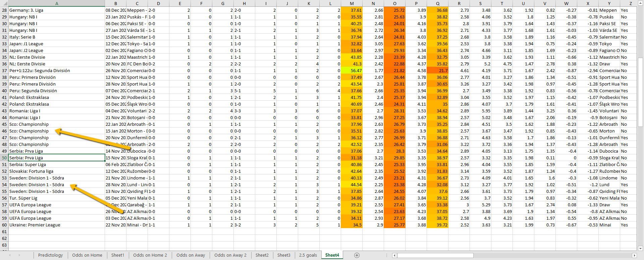Open the 2.5 goals sheet tab
This screenshot has width=644, height=260.
pyautogui.click(x=308, y=255)
